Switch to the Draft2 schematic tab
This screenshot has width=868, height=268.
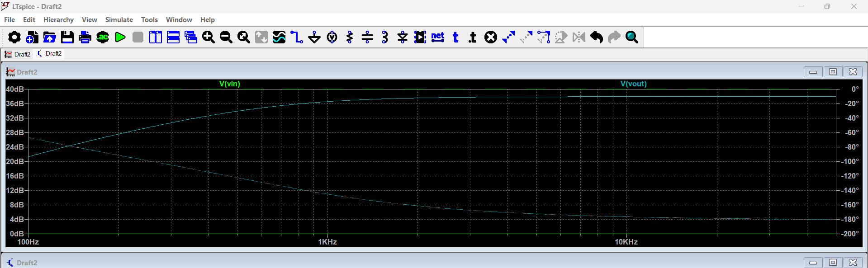[x=49, y=54]
